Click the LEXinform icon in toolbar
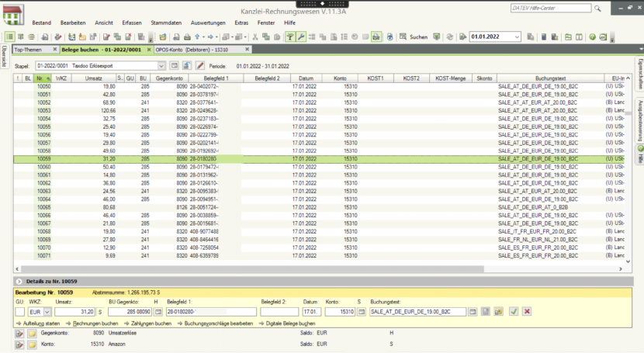Viewport: 644px width, 353px height. click(x=603, y=37)
